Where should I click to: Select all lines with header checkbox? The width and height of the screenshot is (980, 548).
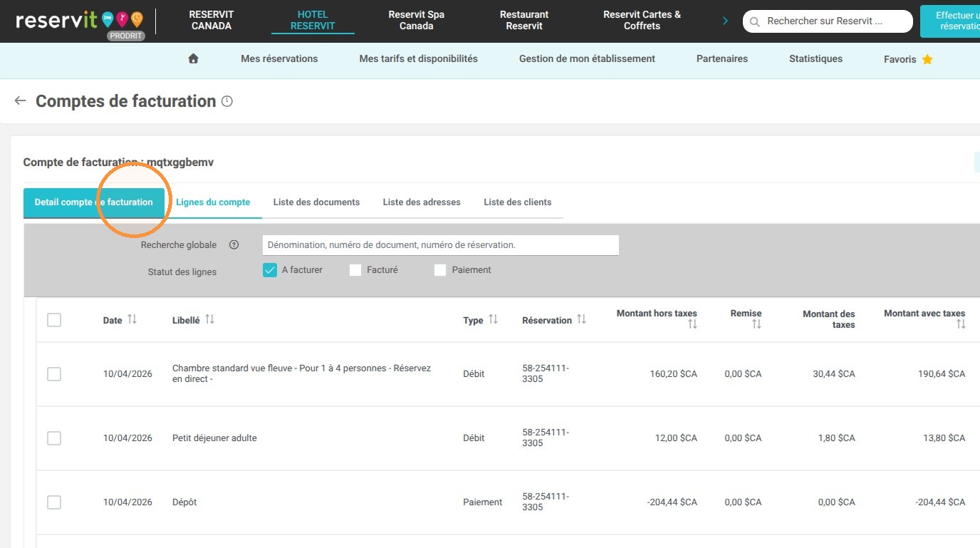point(54,320)
